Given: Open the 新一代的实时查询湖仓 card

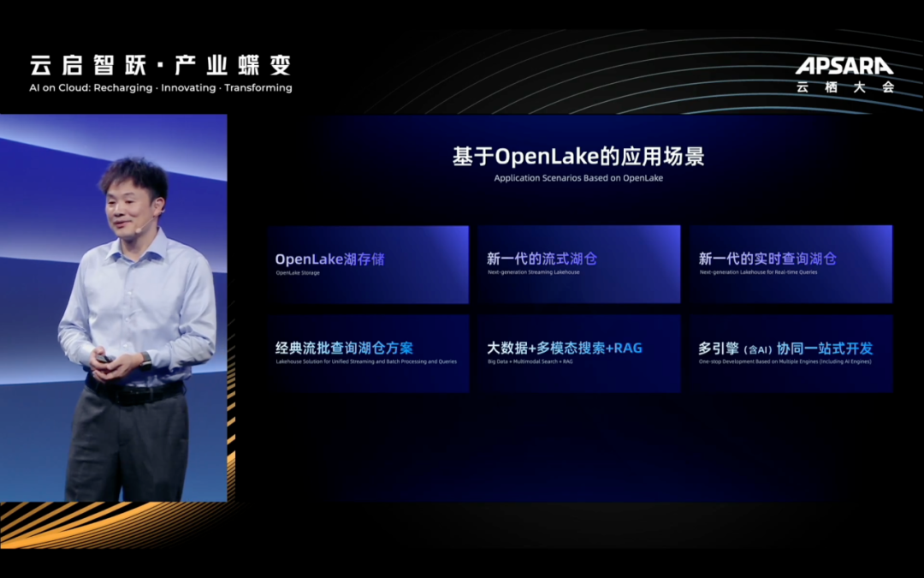Looking at the screenshot, I should [791, 265].
